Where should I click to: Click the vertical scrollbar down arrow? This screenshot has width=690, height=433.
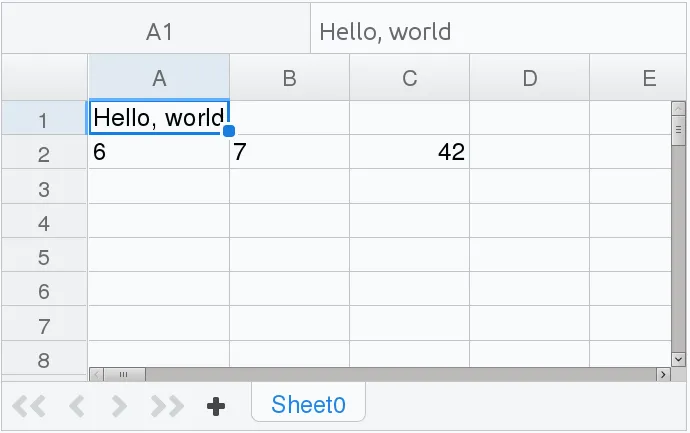click(x=678, y=359)
